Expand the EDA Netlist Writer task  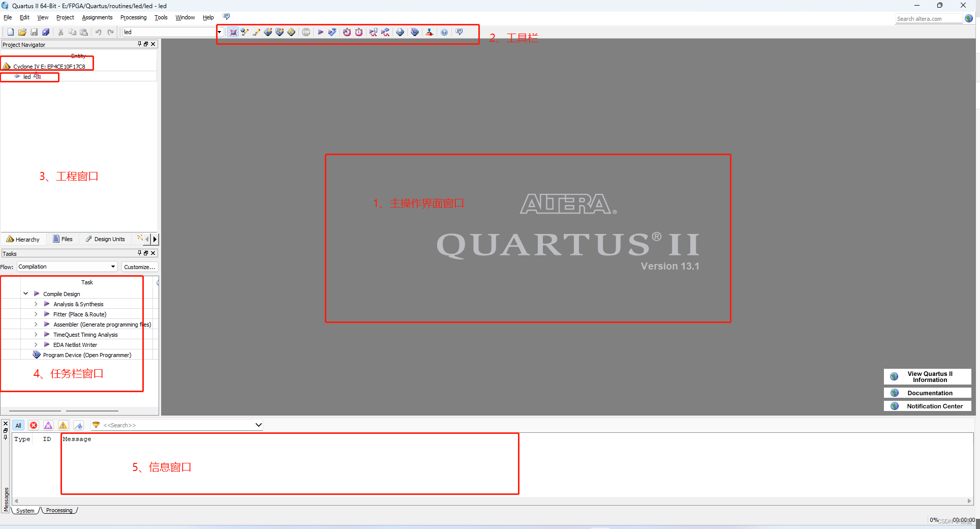click(36, 344)
